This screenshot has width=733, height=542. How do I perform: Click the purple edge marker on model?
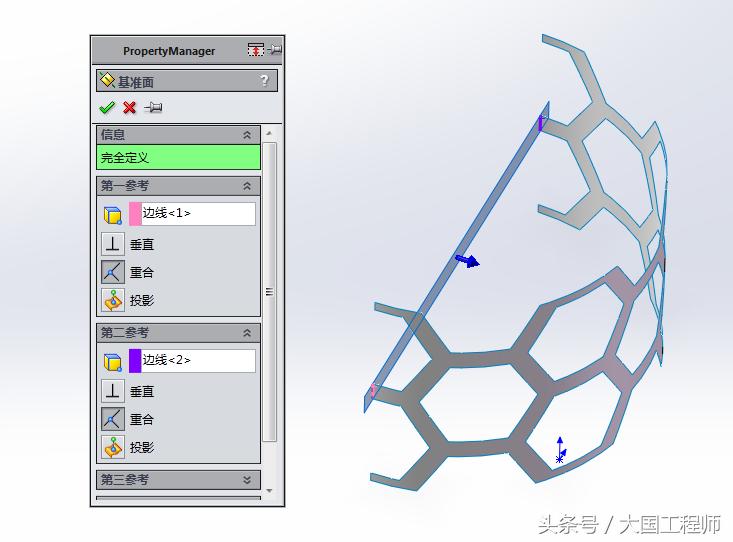[541, 123]
